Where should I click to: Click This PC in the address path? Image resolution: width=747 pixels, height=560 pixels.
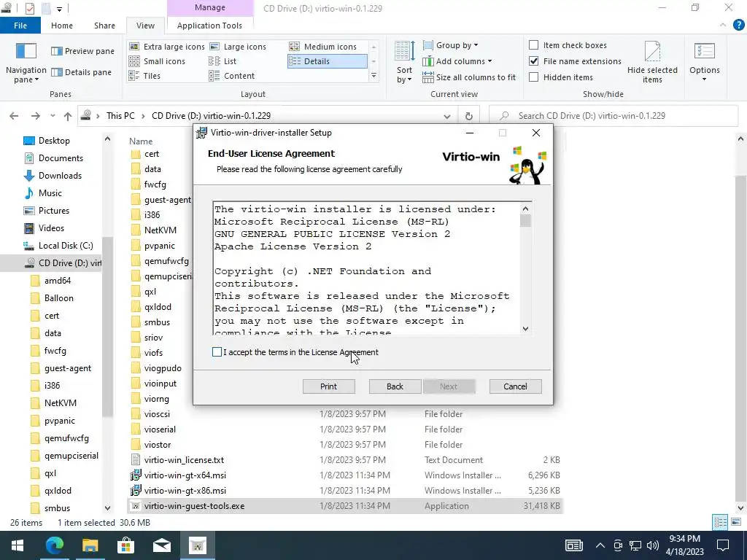coord(120,116)
